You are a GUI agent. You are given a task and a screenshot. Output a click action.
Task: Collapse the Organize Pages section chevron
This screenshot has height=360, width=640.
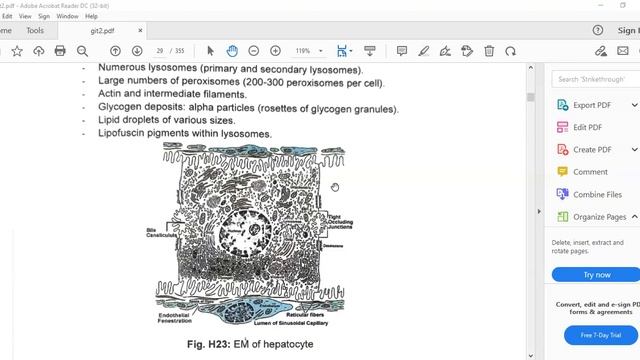point(635,217)
